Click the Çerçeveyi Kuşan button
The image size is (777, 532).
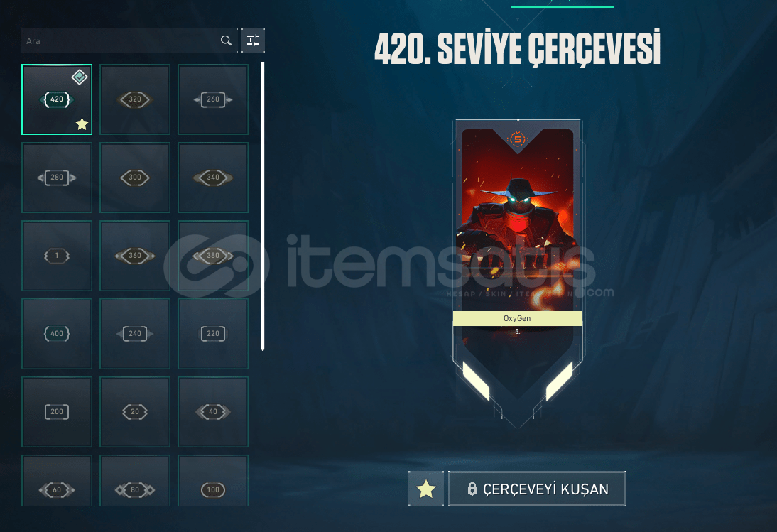click(x=537, y=489)
